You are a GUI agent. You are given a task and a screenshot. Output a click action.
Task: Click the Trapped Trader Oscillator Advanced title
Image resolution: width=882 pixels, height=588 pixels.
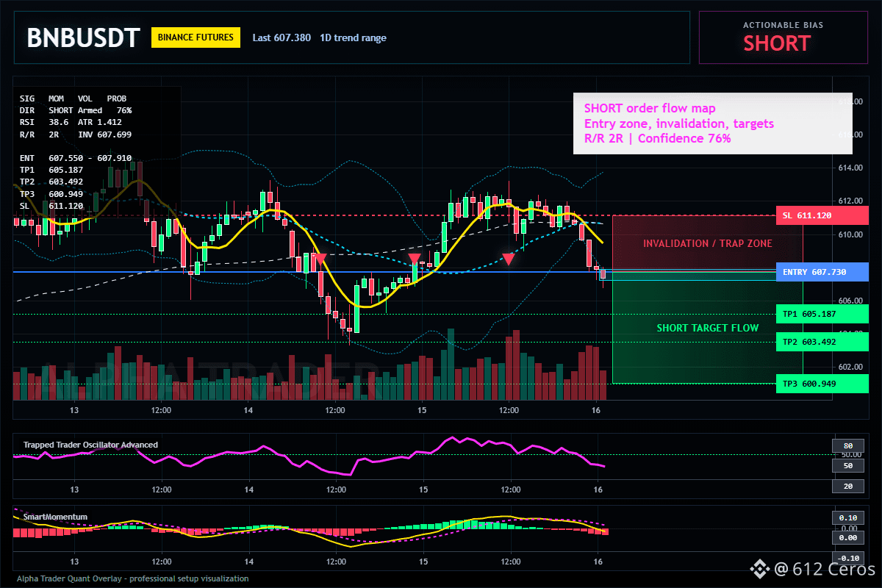coord(90,445)
